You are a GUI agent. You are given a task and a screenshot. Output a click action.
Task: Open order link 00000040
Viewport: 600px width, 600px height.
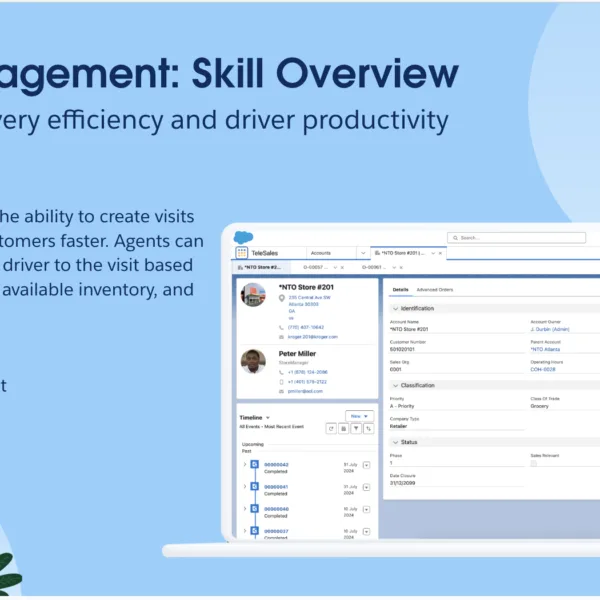(276, 509)
